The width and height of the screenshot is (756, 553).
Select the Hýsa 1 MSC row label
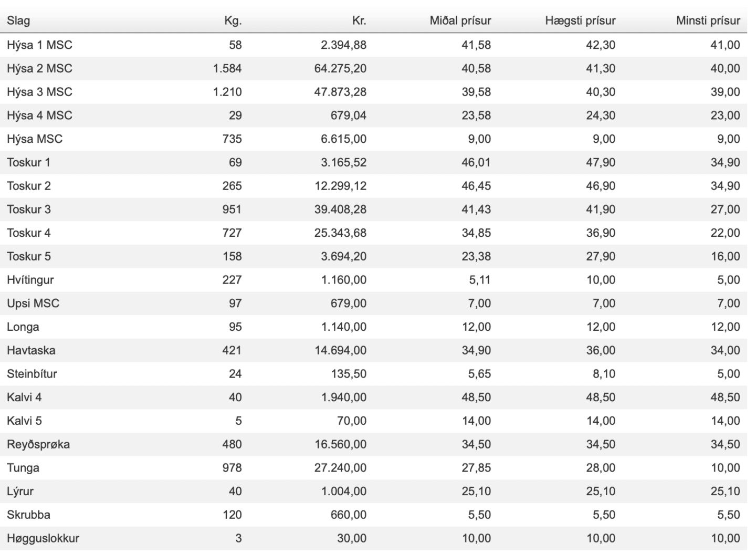(x=39, y=45)
